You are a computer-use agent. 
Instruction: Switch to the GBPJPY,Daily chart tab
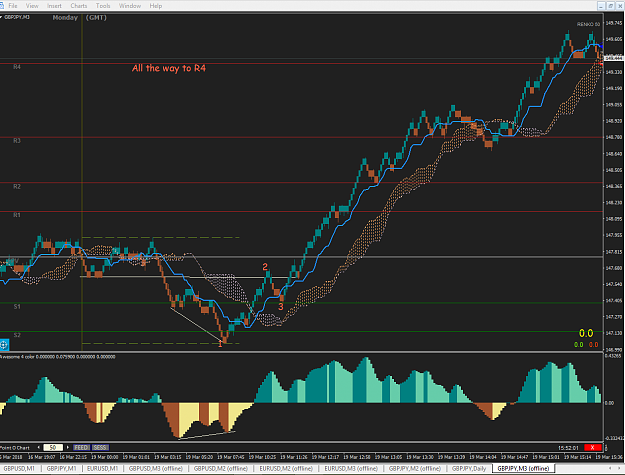[469, 469]
